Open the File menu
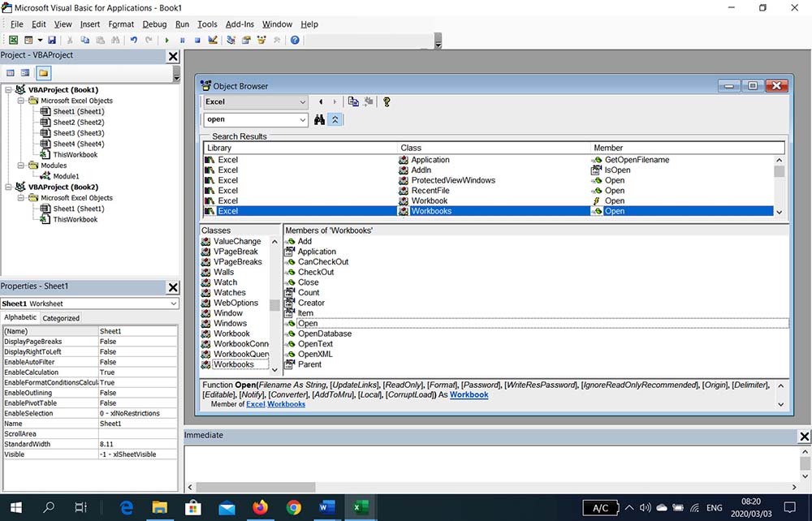812x521 pixels. pyautogui.click(x=16, y=24)
